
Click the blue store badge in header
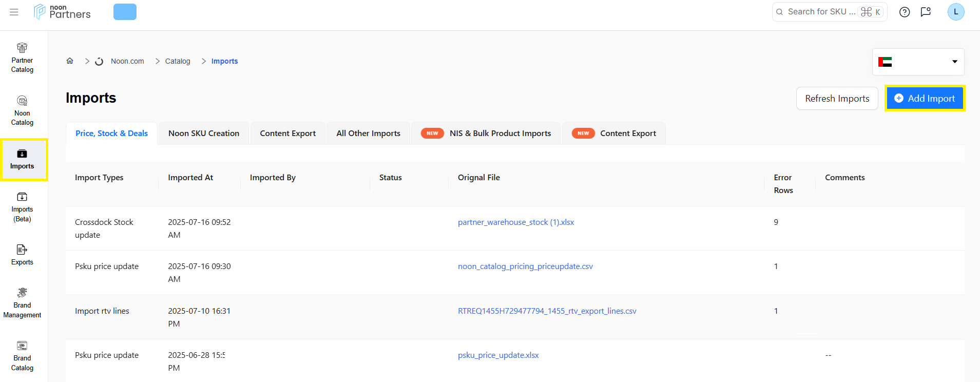pyautogui.click(x=125, y=12)
